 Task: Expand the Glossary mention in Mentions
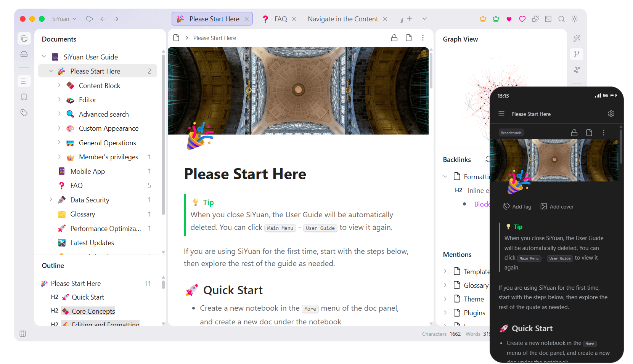point(445,285)
